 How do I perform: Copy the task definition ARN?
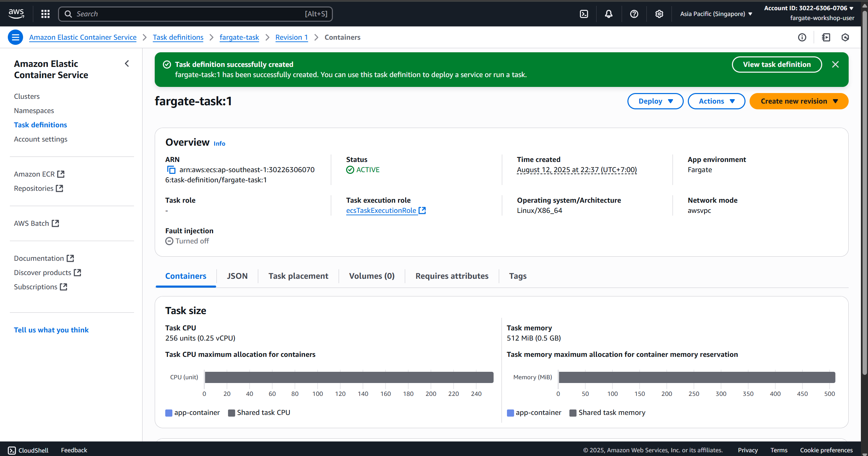tap(171, 170)
